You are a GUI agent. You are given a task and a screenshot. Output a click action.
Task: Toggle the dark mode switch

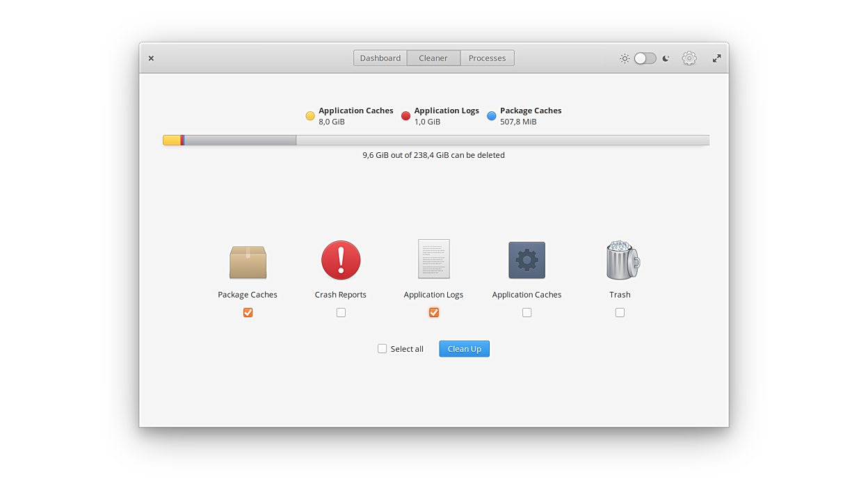click(x=645, y=58)
